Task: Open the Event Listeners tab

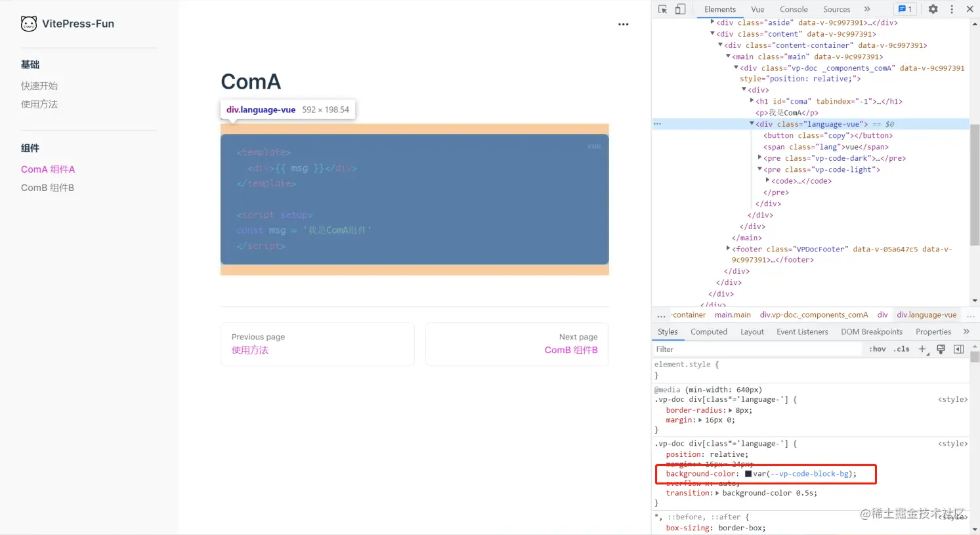Action: (x=802, y=332)
